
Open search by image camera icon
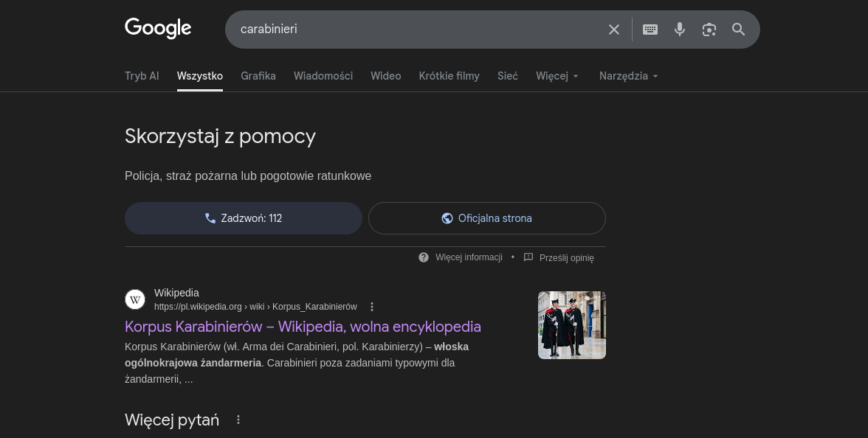pyautogui.click(x=709, y=29)
